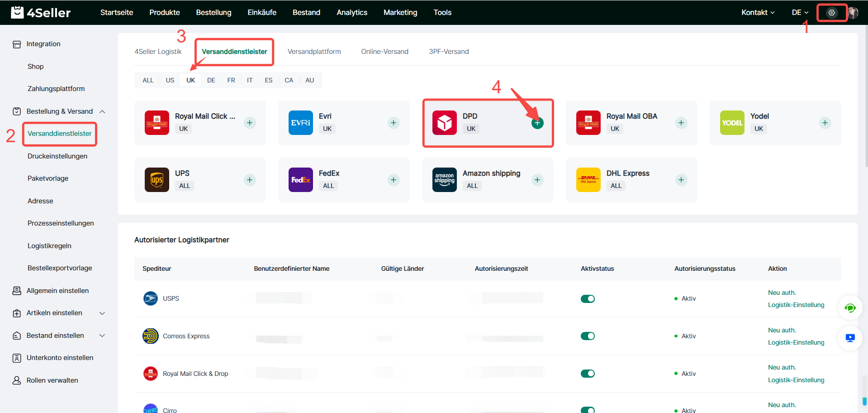Viewport: 868px width, 413px height.
Task: Open the green chat support icon
Action: point(850,308)
